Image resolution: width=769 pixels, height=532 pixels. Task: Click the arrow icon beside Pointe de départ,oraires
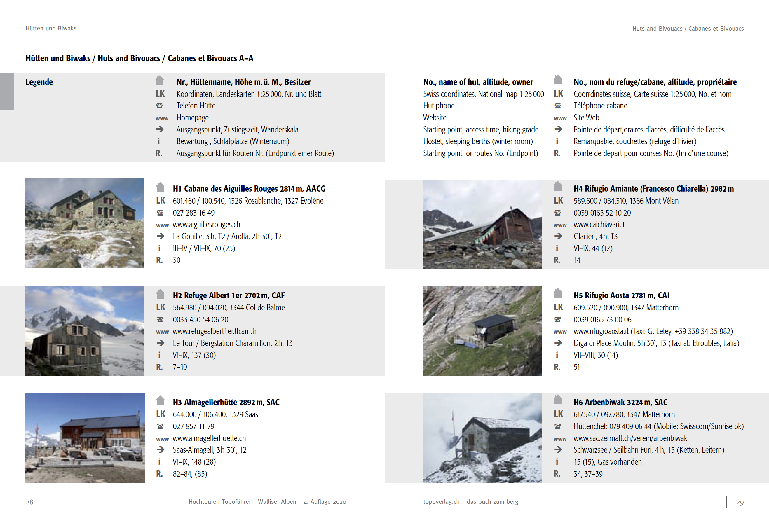point(558,129)
